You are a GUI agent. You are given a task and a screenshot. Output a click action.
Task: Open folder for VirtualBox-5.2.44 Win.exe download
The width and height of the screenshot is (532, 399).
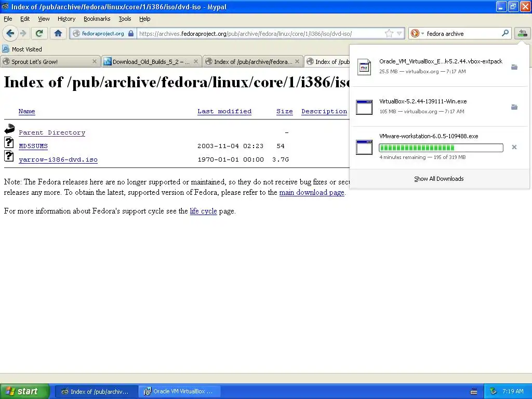pos(514,107)
